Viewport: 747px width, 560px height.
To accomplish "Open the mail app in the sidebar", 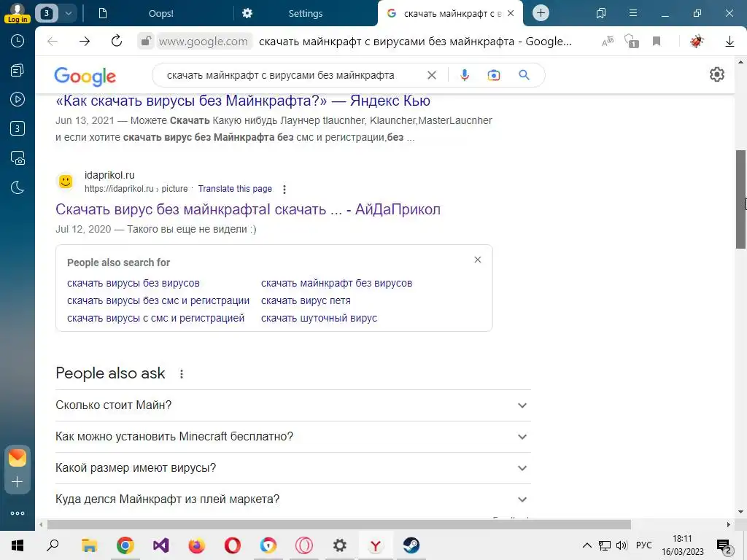I will click(x=18, y=458).
